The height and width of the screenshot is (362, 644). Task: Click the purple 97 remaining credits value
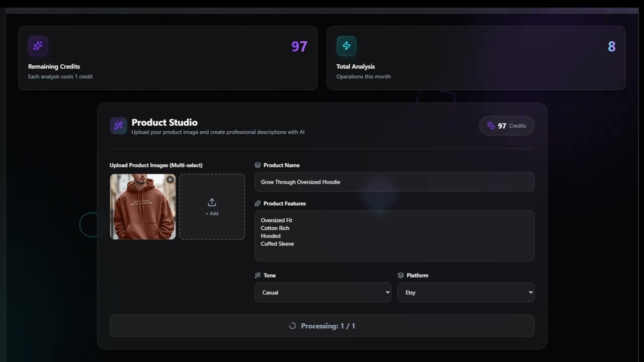(299, 46)
